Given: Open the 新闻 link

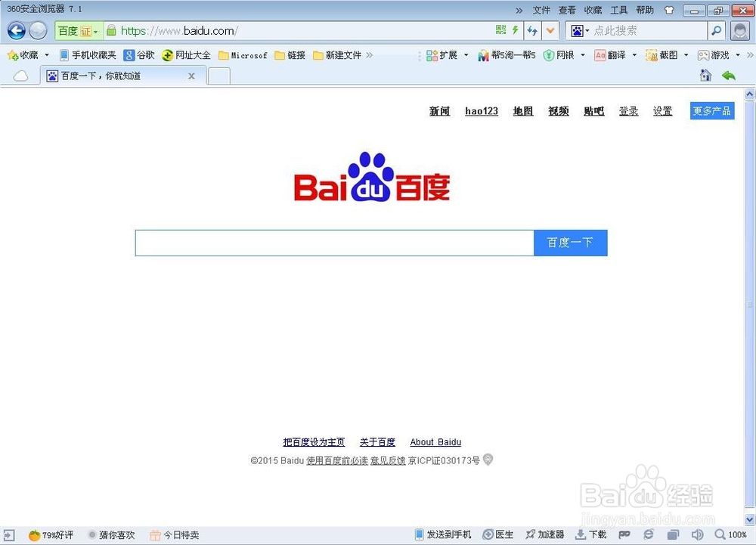Looking at the screenshot, I should [x=440, y=111].
